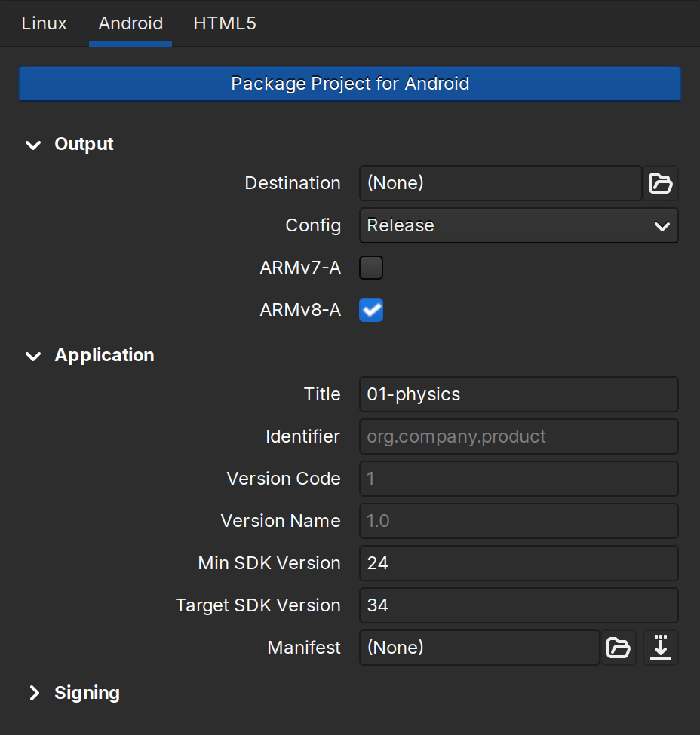
Task: Uncheck the ARMv8-A checkbox
Action: coord(371,310)
